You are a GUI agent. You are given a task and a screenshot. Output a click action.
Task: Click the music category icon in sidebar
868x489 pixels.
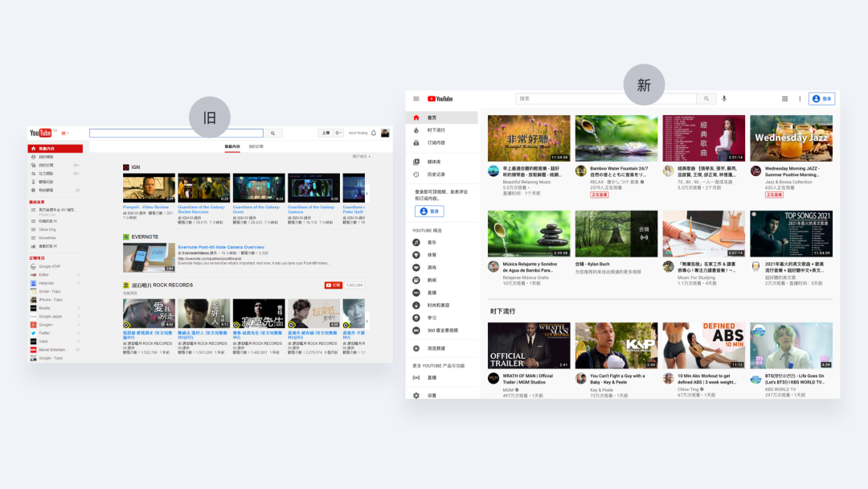pyautogui.click(x=416, y=243)
